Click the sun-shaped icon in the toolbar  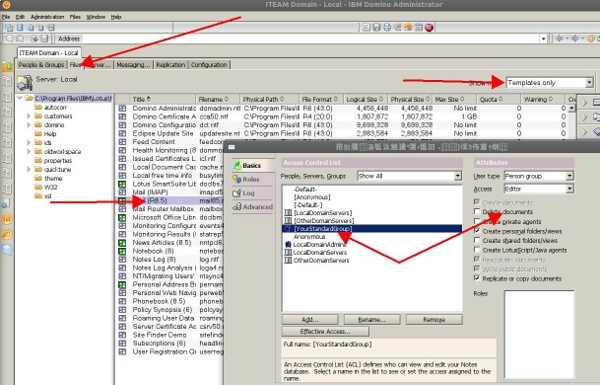408,28
